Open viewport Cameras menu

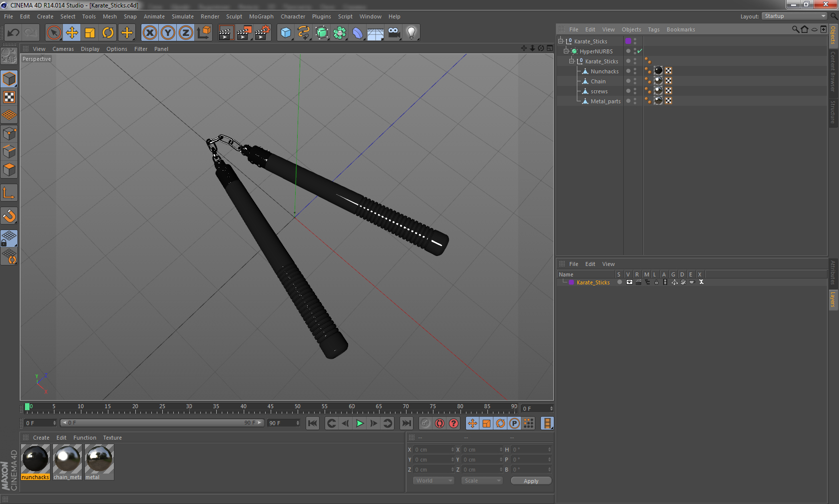tap(63, 49)
